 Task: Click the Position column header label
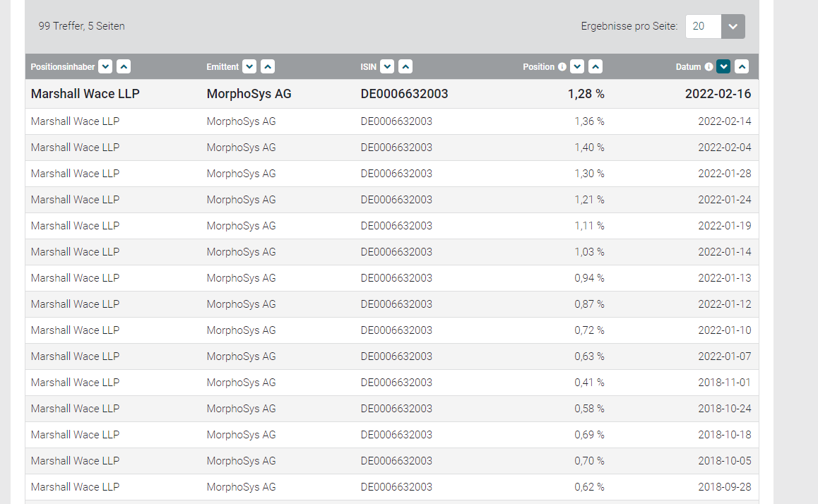point(538,67)
